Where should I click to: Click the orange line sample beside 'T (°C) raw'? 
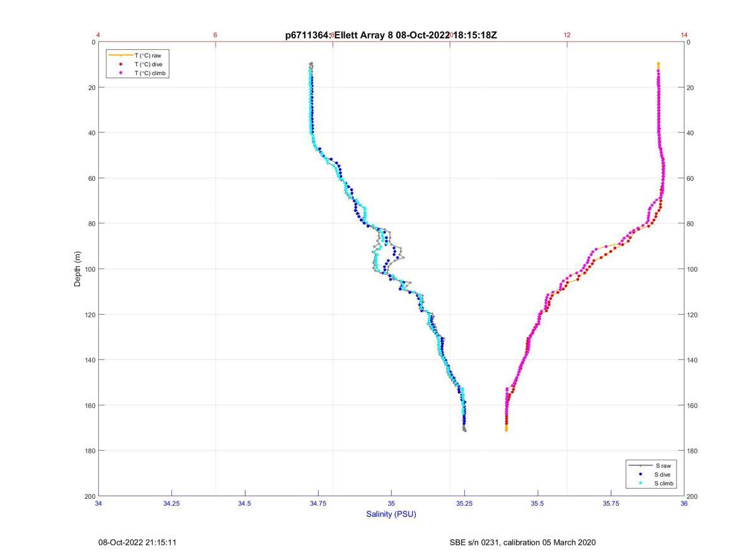point(120,55)
